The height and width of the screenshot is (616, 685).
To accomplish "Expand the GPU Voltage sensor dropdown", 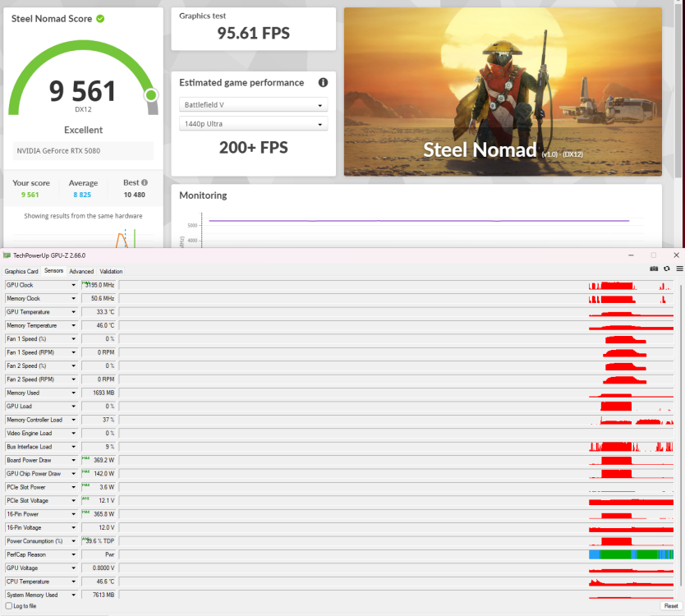I will click(x=73, y=568).
